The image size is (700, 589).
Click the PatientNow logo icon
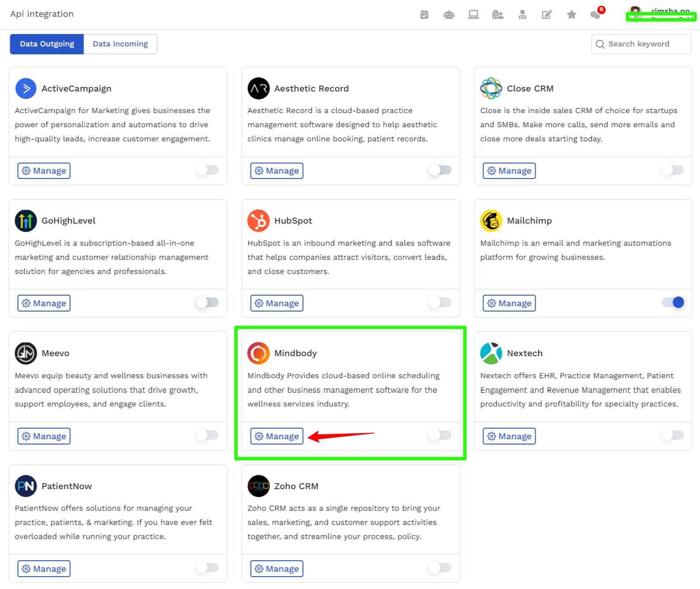pyautogui.click(x=26, y=486)
